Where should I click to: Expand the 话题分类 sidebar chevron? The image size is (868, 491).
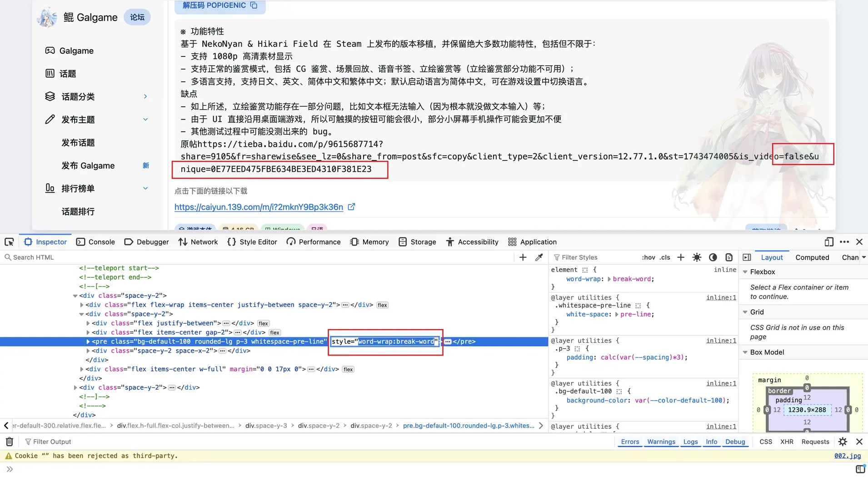(145, 96)
